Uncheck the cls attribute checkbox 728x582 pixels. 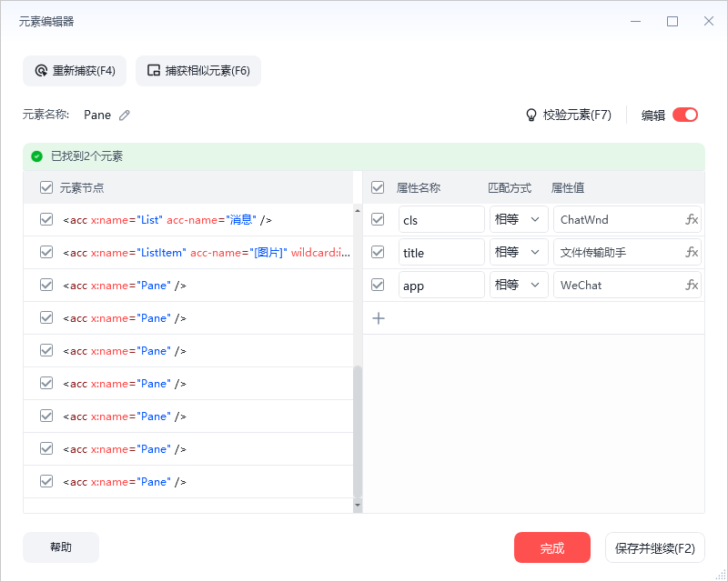pyautogui.click(x=378, y=219)
